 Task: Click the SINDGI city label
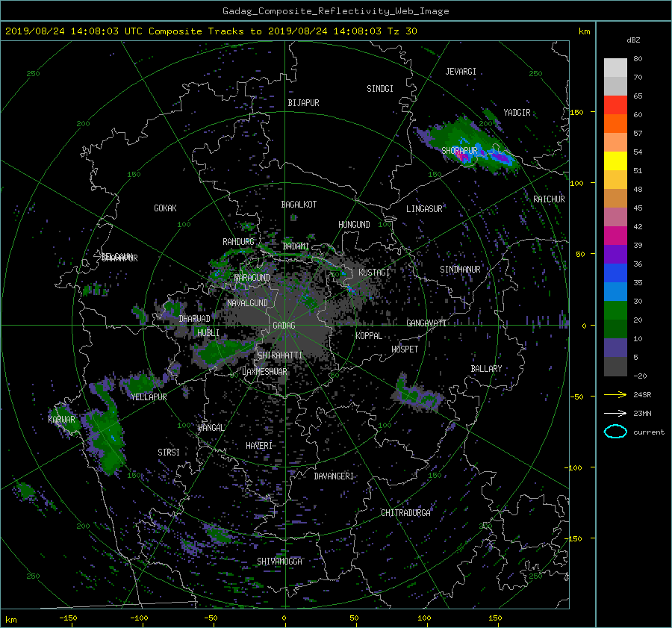(380, 89)
